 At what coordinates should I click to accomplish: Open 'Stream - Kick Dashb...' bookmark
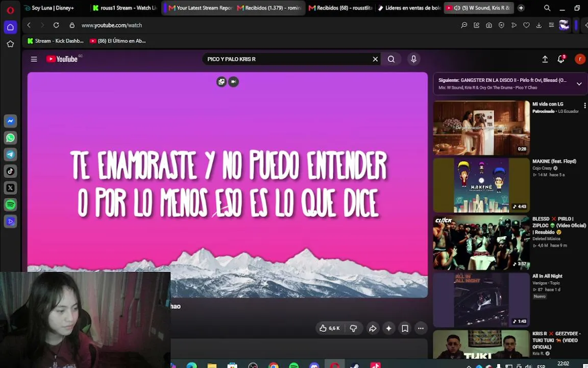(56, 41)
